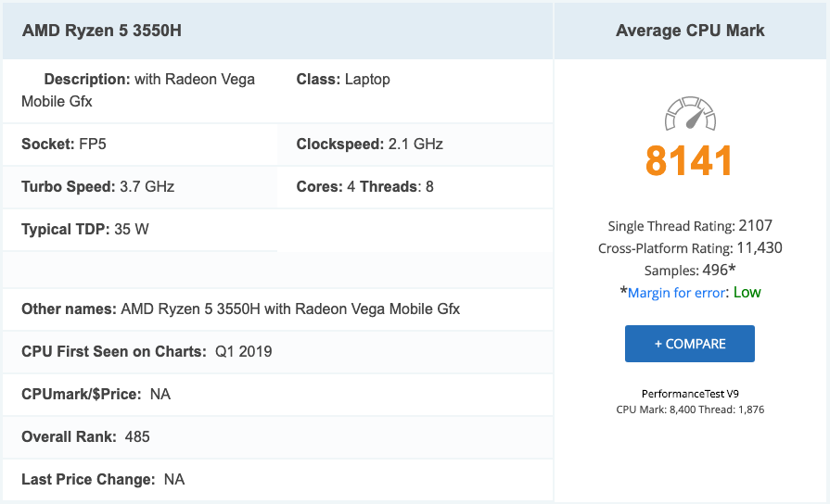Click the Average CPU Mark header
The width and height of the screenshot is (830, 504).
(690, 31)
